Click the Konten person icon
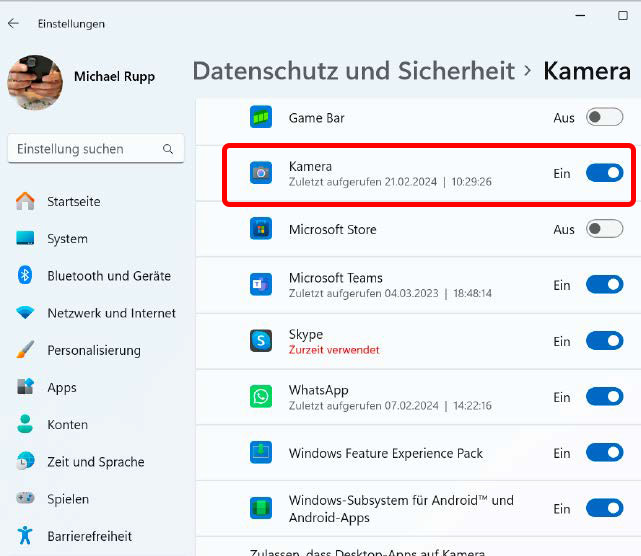Screen dimensions: 641x556 tap(25, 424)
